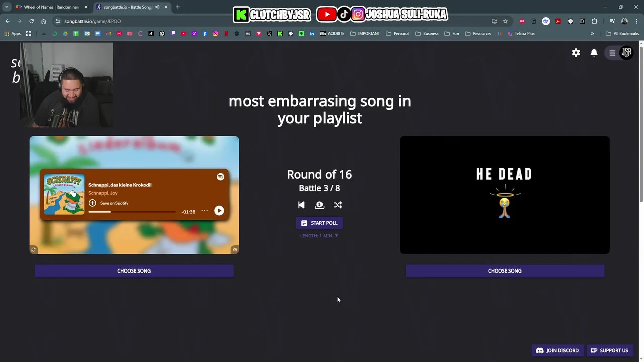Image resolution: width=644 pixels, height=362 pixels.
Task: Open the three-dots menu in Spotify embed
Action: point(204,211)
